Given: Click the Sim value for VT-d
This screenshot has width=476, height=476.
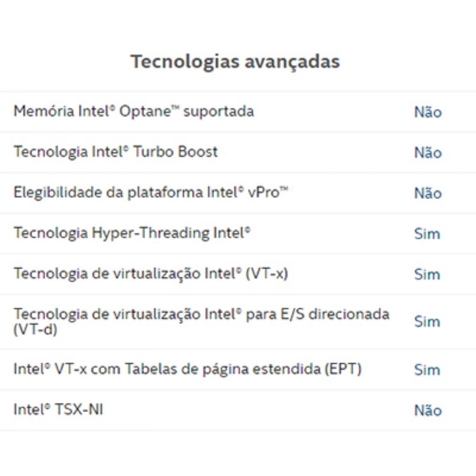Looking at the screenshot, I should 427,321.
